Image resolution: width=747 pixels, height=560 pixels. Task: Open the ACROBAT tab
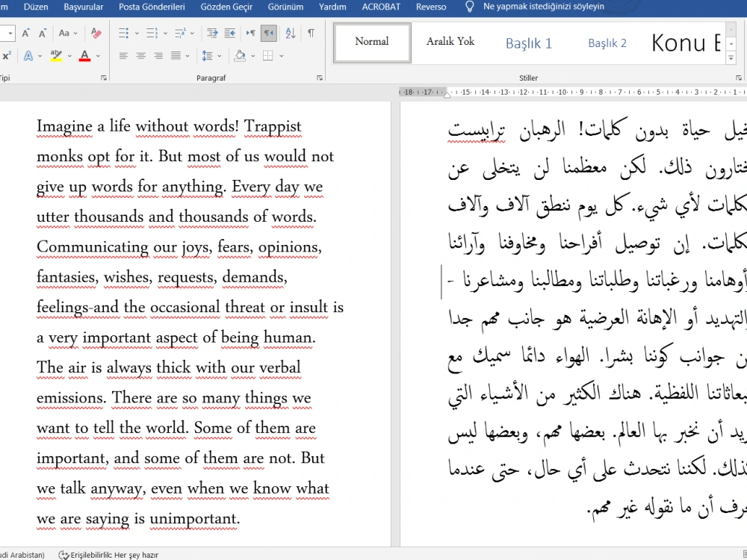point(381,7)
